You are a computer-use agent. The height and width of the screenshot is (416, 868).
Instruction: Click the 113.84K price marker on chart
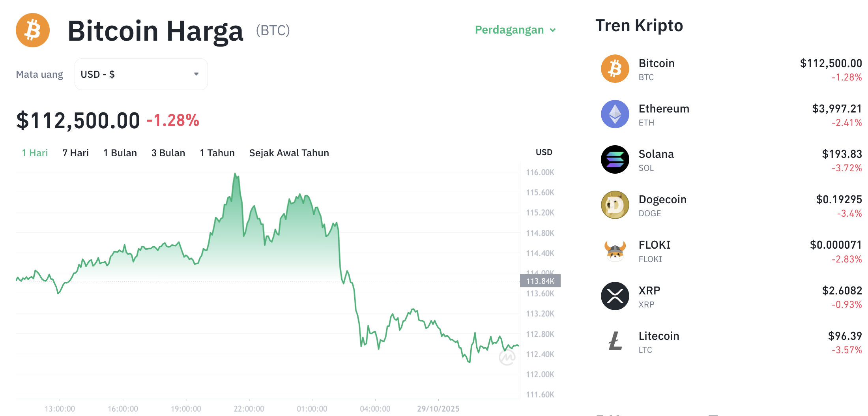pos(540,281)
